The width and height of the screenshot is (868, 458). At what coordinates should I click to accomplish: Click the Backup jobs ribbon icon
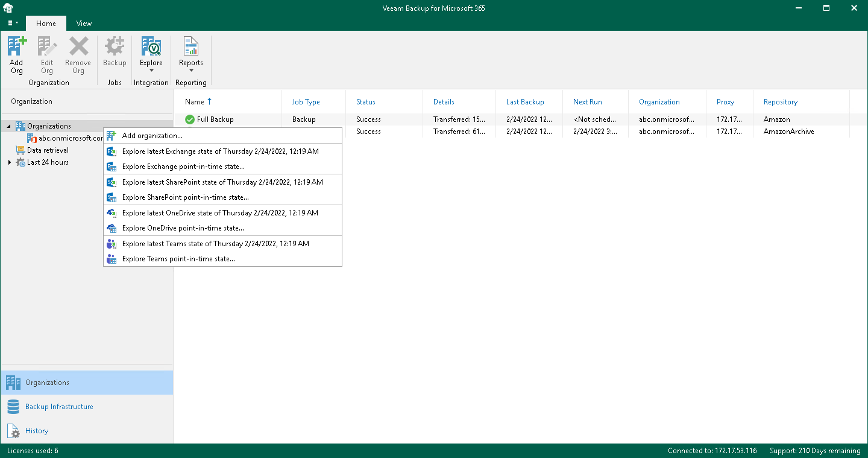pyautogui.click(x=115, y=52)
